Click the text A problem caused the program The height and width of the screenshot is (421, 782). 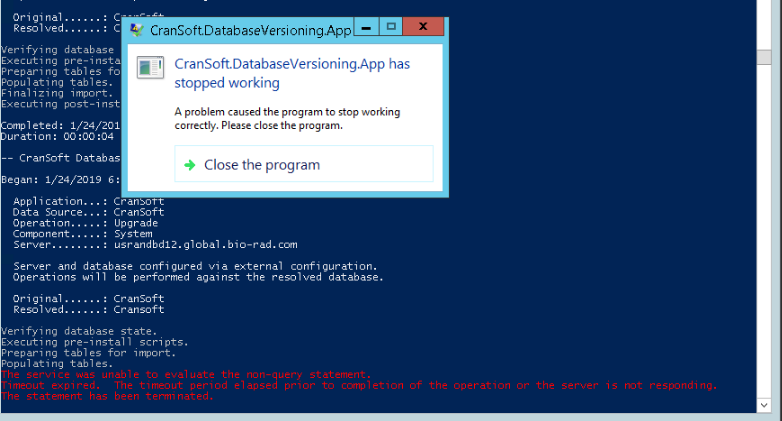tap(287, 118)
